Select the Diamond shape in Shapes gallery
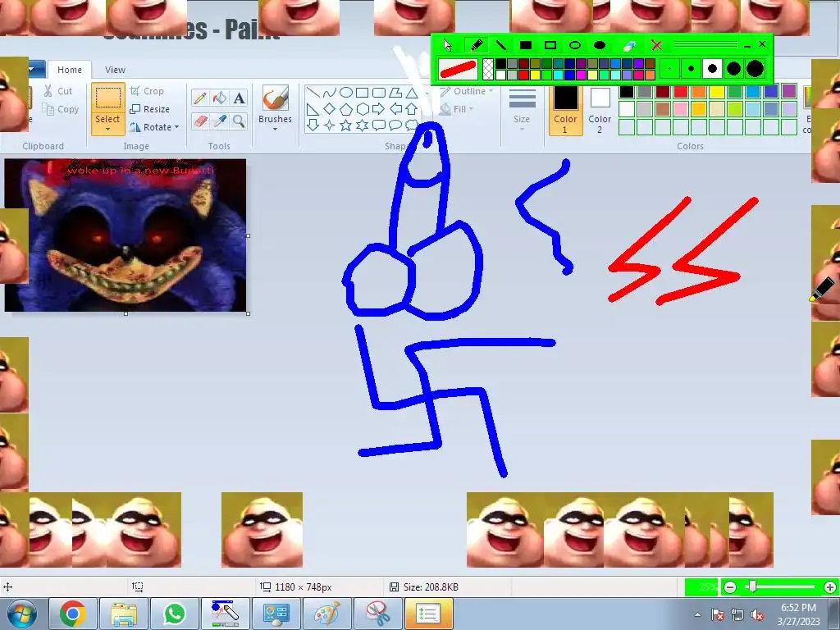The height and width of the screenshot is (630, 840). pos(330,109)
